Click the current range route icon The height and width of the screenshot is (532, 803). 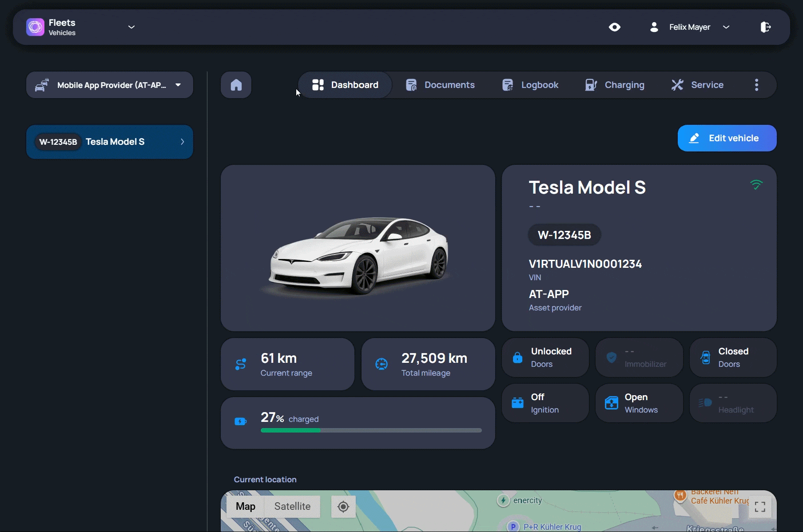[x=241, y=364]
